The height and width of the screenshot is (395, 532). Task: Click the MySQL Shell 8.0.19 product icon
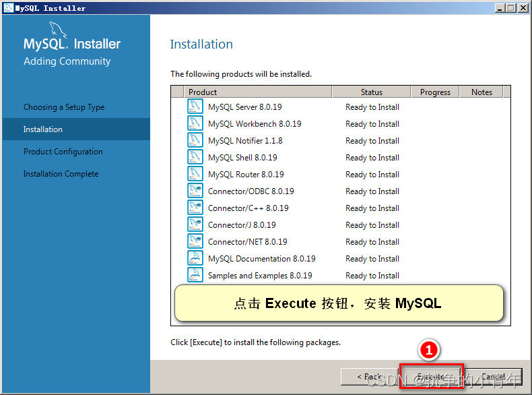pos(195,157)
